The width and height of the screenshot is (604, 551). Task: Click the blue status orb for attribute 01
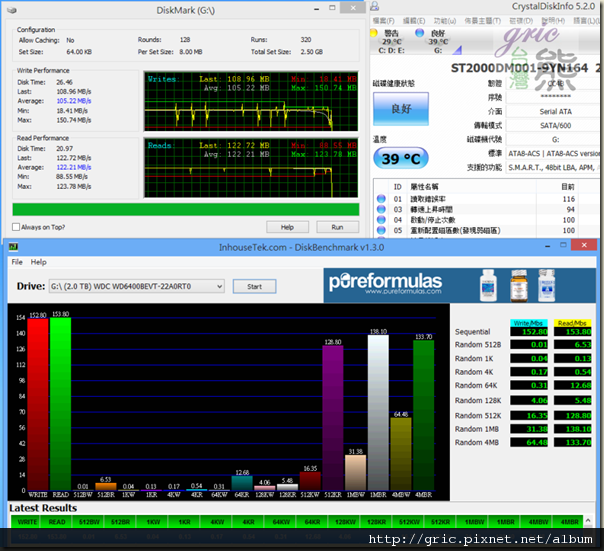pos(381,200)
